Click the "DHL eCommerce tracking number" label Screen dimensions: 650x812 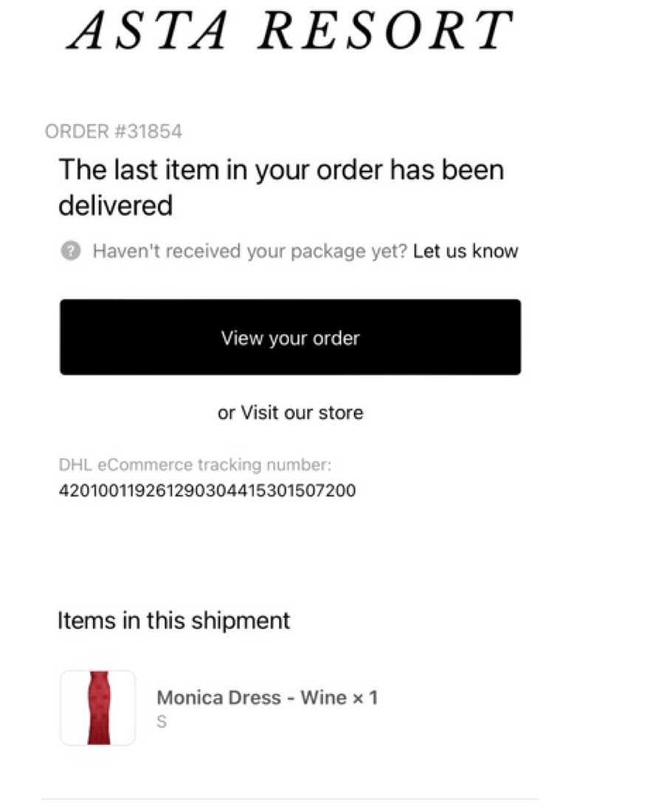pos(195,465)
